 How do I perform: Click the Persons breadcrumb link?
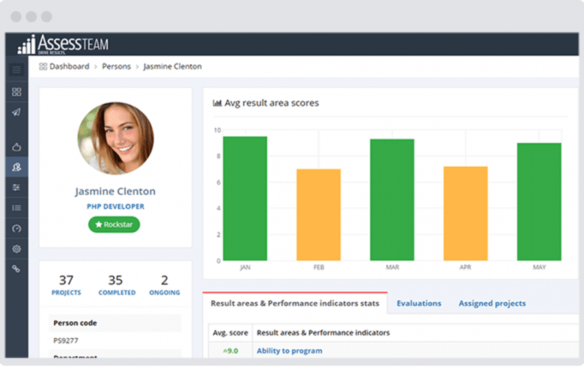coord(116,66)
